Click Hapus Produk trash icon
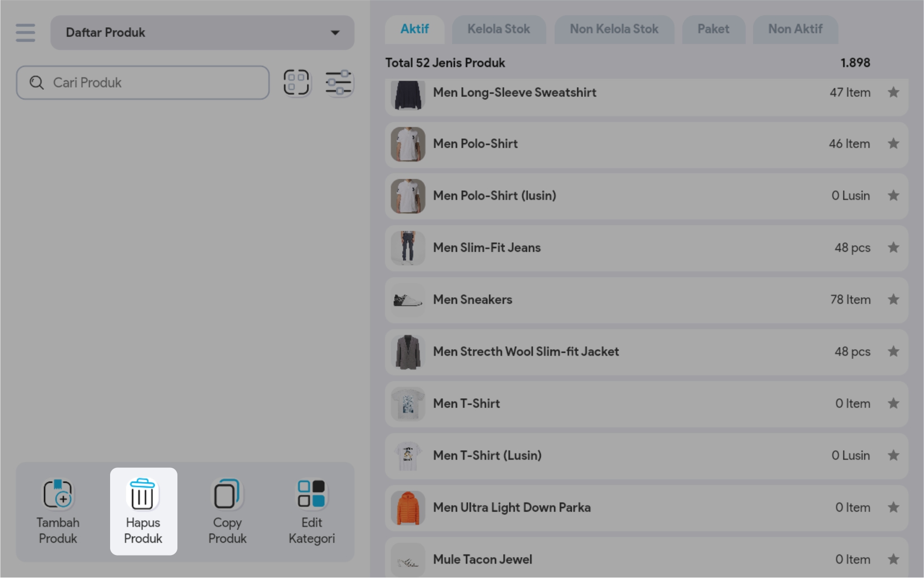Viewport: 924px width, 578px height. click(143, 494)
